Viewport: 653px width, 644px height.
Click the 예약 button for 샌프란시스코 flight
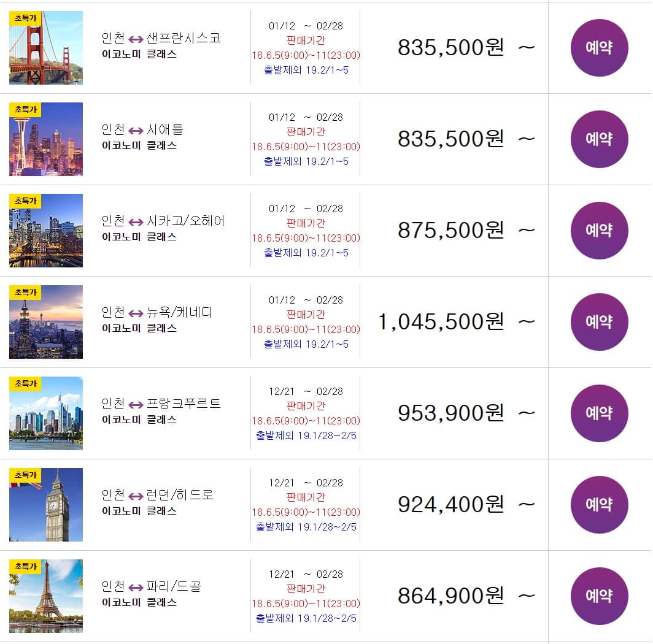(x=599, y=48)
